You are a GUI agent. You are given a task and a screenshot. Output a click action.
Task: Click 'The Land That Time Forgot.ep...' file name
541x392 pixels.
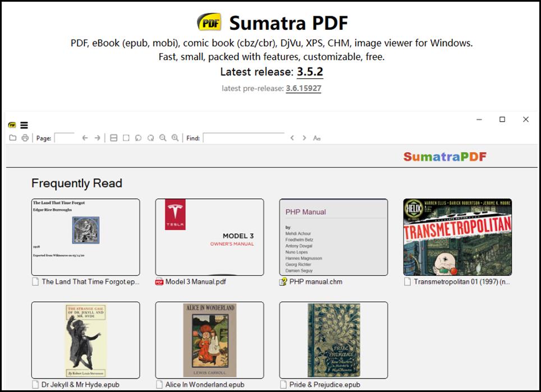pos(90,282)
